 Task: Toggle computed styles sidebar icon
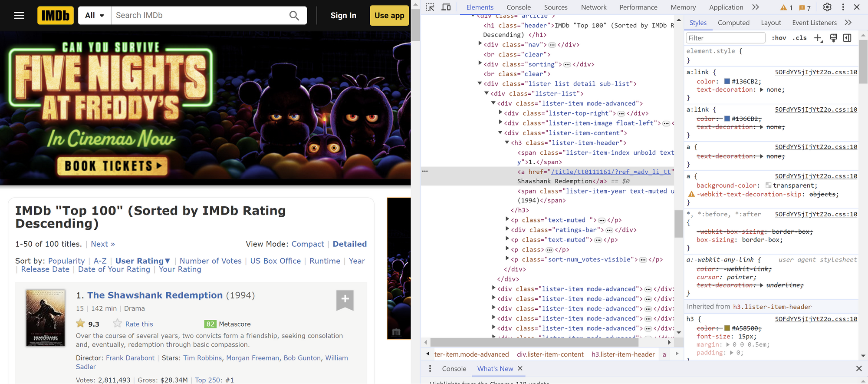[847, 38]
